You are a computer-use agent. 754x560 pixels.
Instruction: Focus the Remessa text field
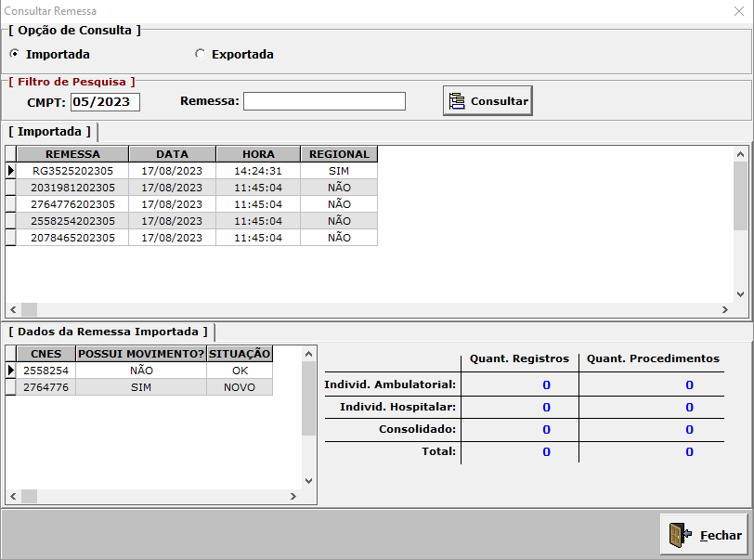[x=324, y=101]
